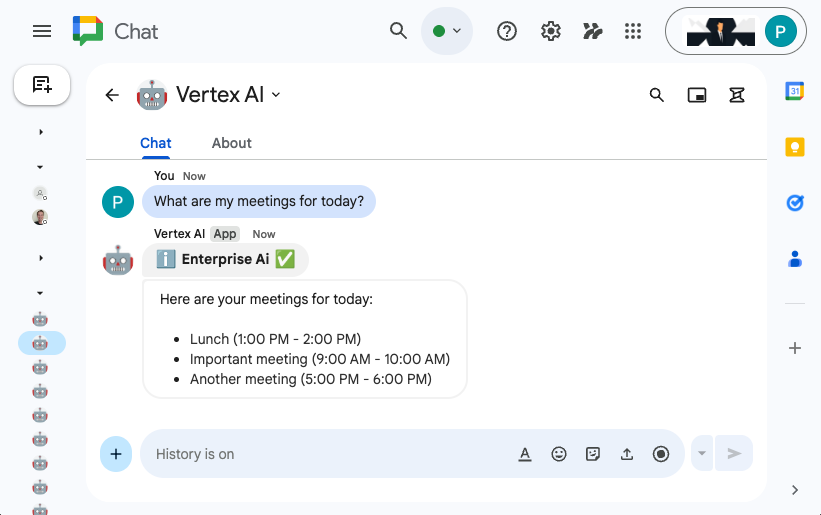This screenshot has width=821, height=515.
Task: Open Google Tasks in side panel
Action: point(795,203)
